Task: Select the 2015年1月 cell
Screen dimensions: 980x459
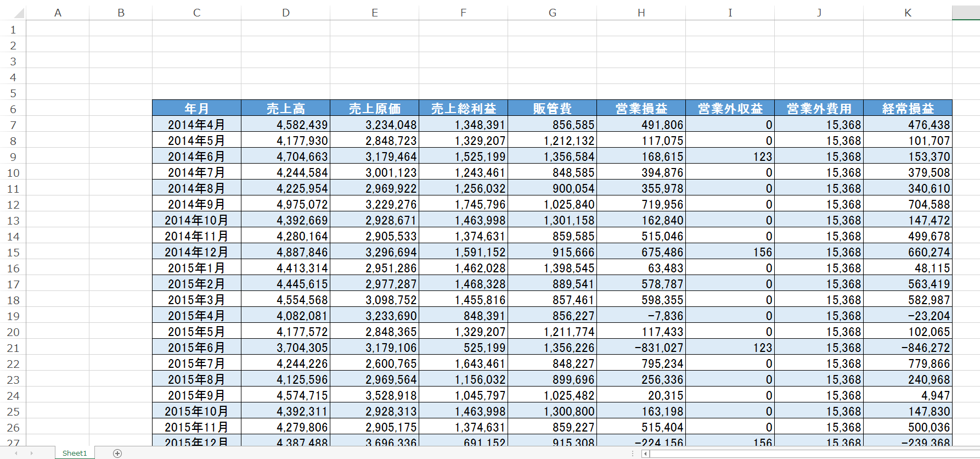Action: pyautogui.click(x=196, y=268)
